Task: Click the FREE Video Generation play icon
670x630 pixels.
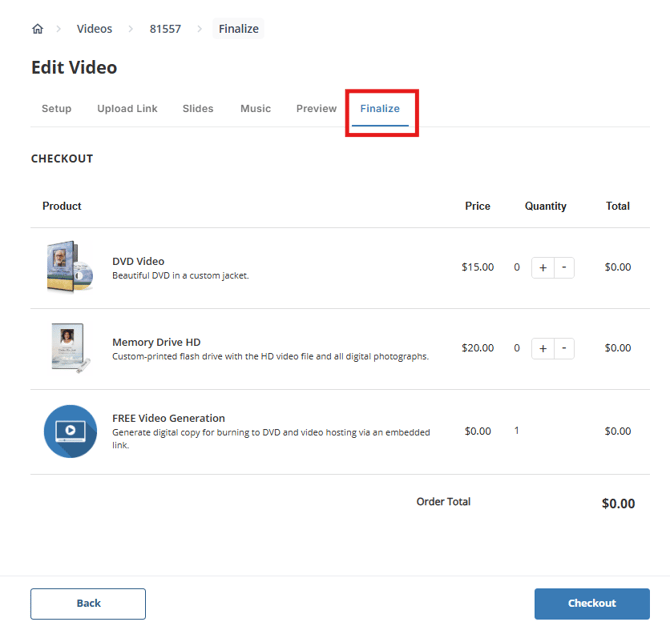Action: 70,431
